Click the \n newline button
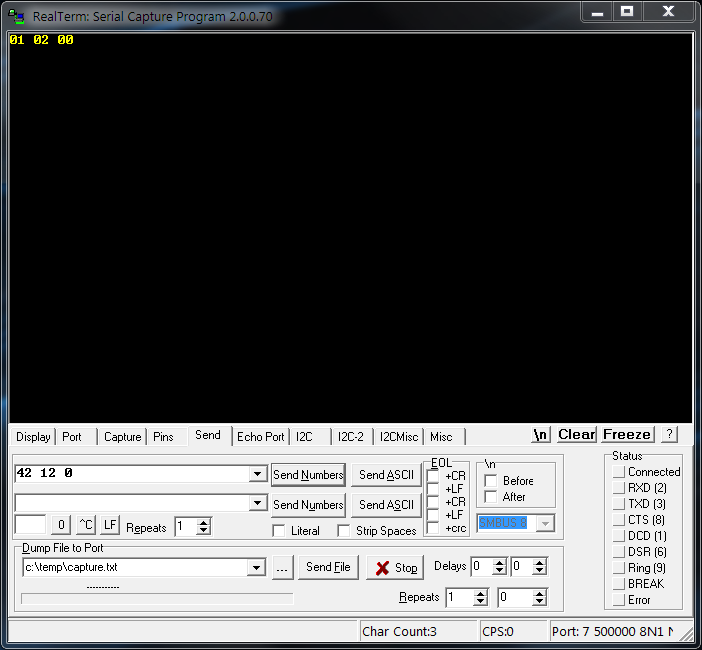Viewport: 702px width, 650px height. click(x=540, y=434)
